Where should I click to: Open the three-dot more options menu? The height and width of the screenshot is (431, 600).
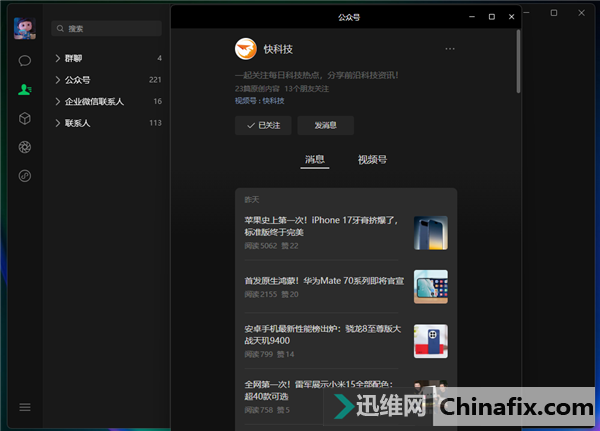450,49
